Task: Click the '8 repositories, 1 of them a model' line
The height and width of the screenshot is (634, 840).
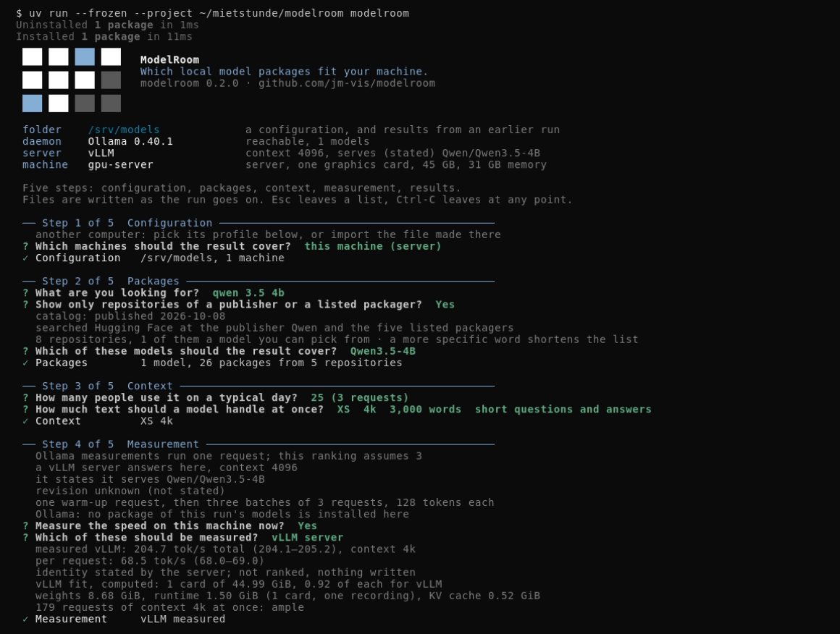Action: point(337,339)
